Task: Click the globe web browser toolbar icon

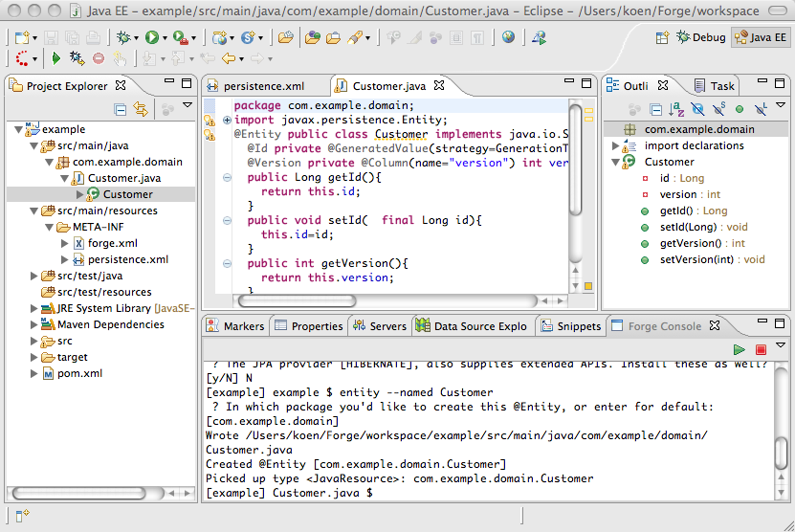Action: click(x=508, y=37)
